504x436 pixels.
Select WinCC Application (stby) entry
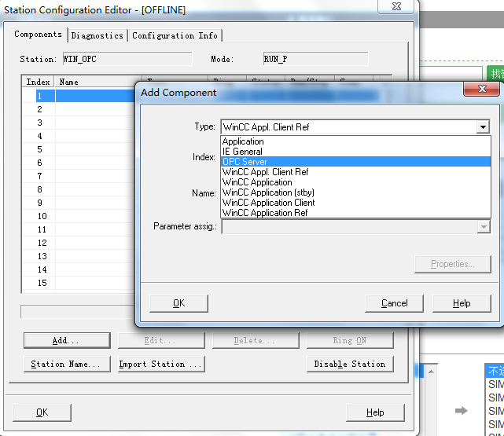(x=355, y=192)
